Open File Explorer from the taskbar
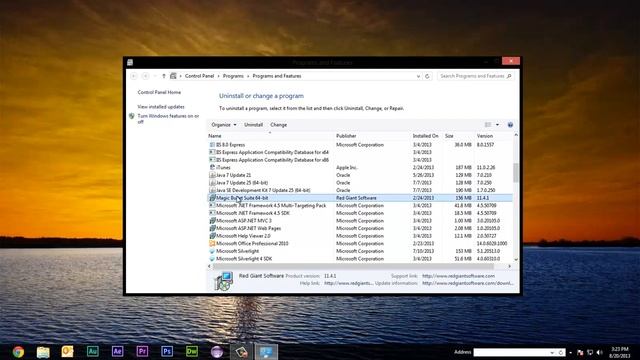This screenshot has width=640, height=360. click(43, 351)
